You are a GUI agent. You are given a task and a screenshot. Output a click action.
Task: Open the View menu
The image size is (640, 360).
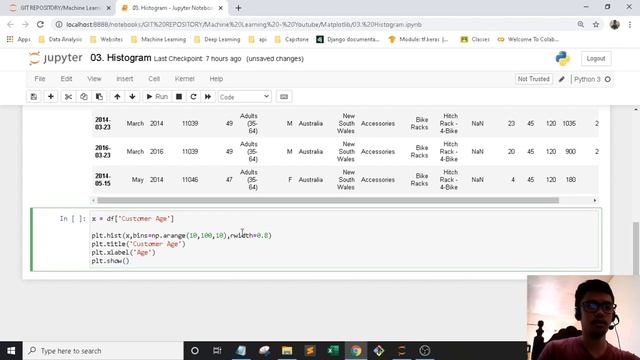click(94, 79)
